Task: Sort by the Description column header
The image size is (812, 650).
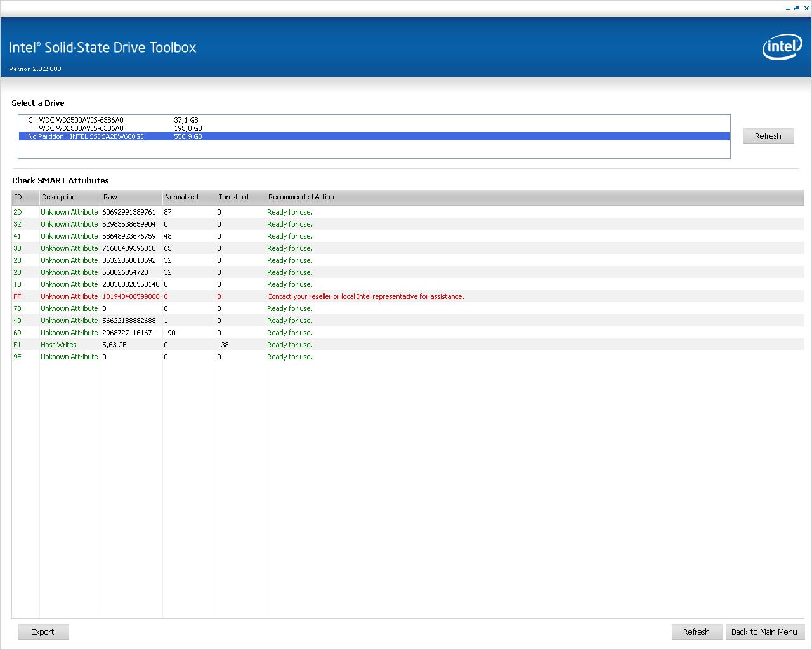Action: pos(70,197)
